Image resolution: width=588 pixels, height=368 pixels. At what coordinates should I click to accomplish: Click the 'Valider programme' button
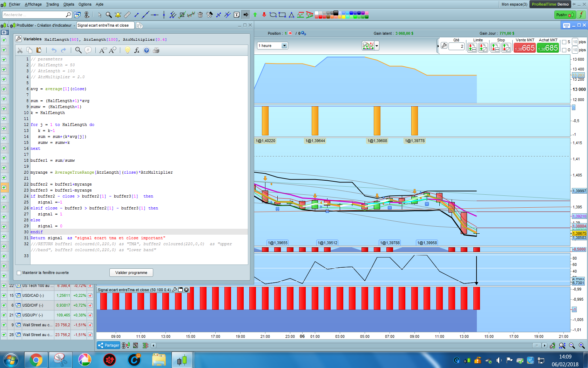(131, 273)
